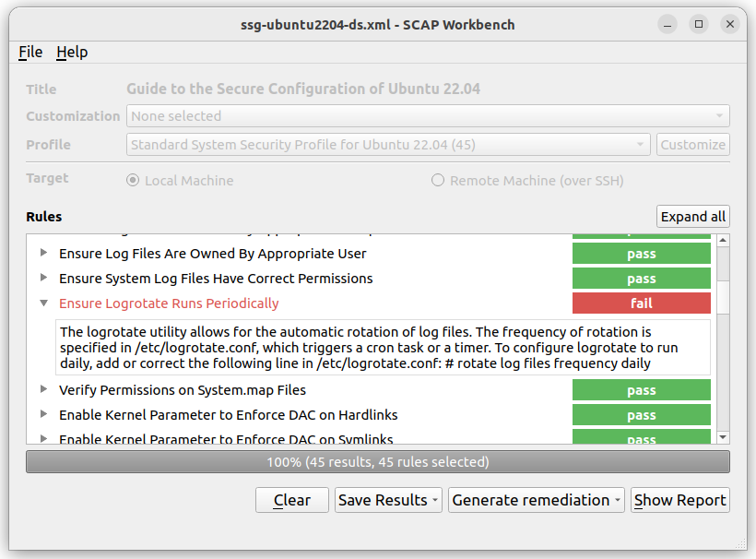The width and height of the screenshot is (756, 559).
Task: Select Local Machine target radio button
Action: (x=133, y=181)
